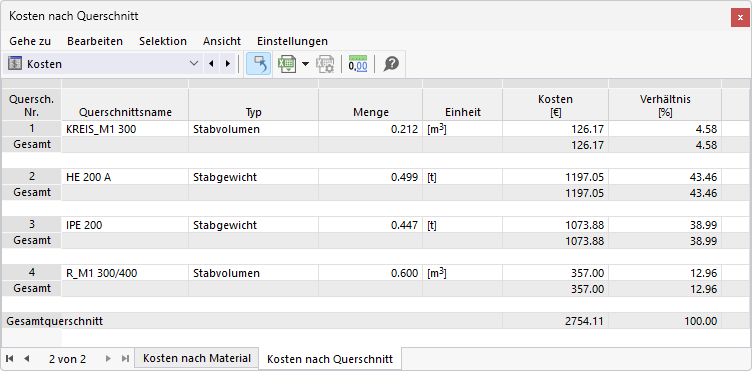Select the IPE 200 cell
Screen dimensions: 752x371
tap(125, 225)
